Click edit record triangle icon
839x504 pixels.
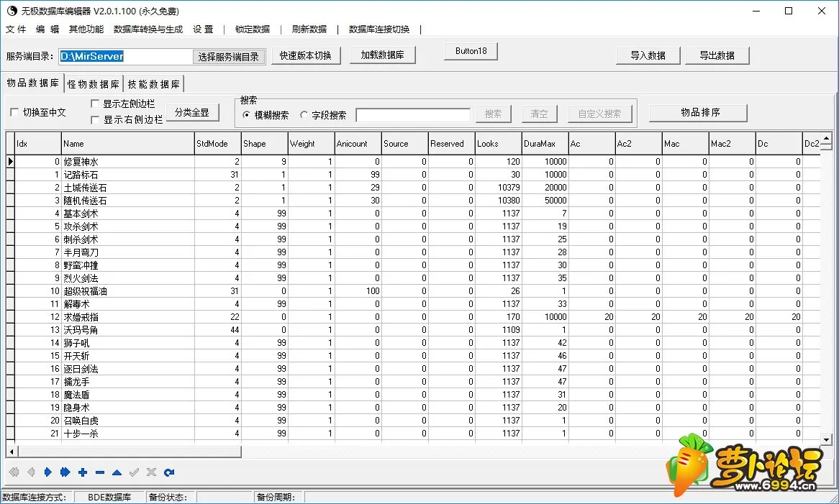tap(117, 472)
